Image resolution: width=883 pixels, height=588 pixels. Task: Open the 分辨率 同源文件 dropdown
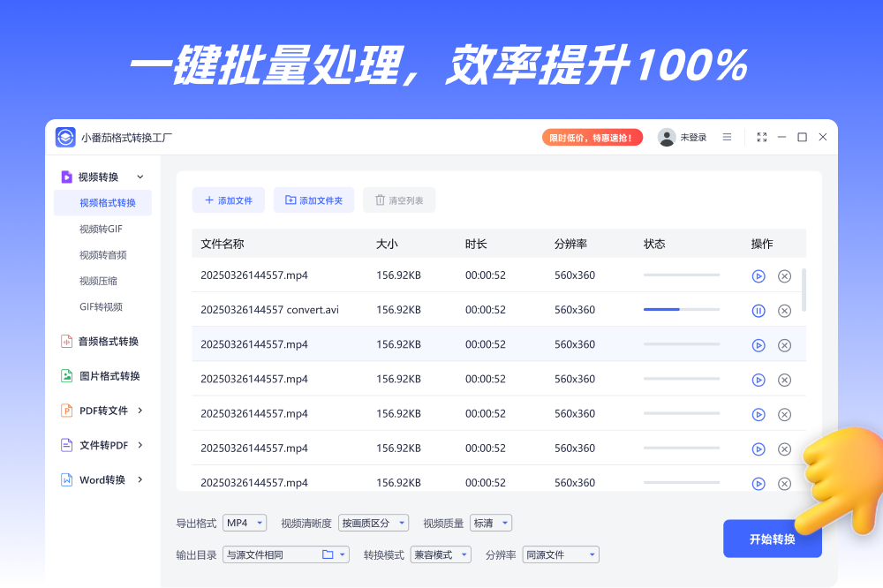tap(561, 554)
